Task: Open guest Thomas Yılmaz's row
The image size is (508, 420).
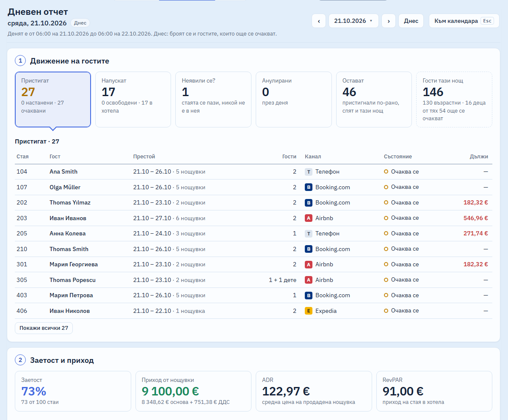Action: click(254, 203)
